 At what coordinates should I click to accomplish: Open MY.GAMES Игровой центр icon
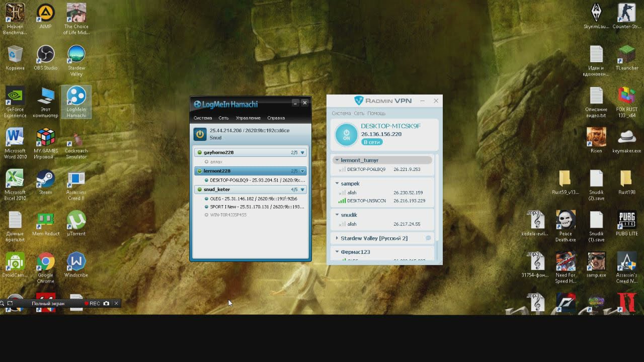(x=45, y=144)
